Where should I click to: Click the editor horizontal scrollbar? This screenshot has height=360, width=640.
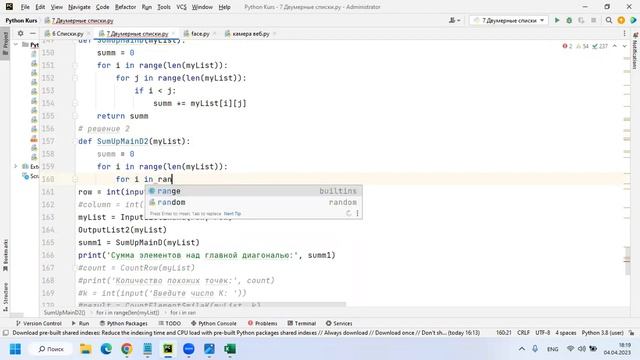[x=211, y=305]
